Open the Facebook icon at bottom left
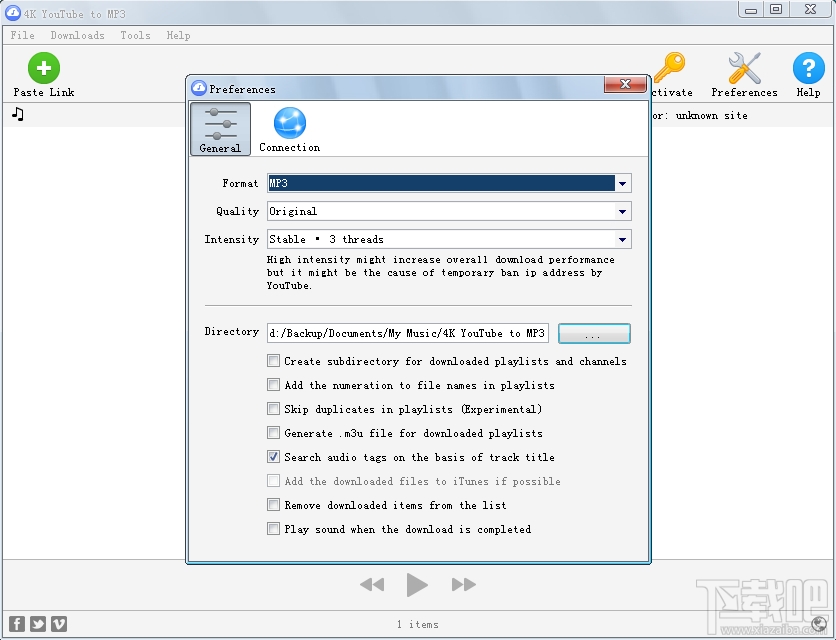 coord(16,623)
